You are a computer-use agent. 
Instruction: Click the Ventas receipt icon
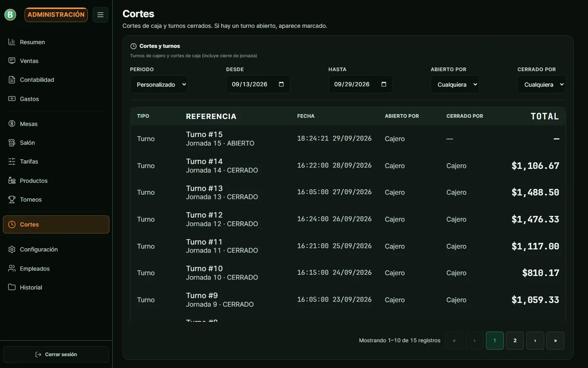click(12, 61)
